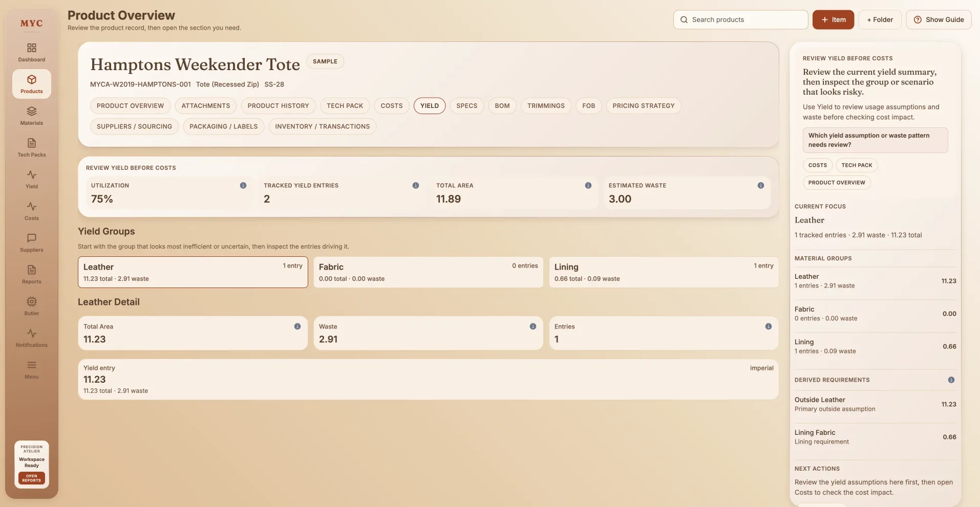This screenshot has height=507, width=980.
Task: Open Reports in the sidebar
Action: 32,274
